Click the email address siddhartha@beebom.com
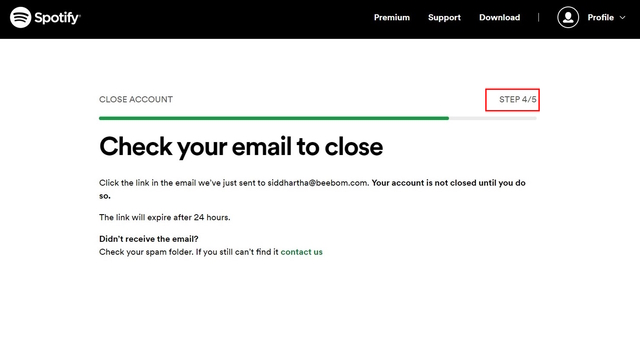Viewport: 640px width, 361px height. coord(317,183)
